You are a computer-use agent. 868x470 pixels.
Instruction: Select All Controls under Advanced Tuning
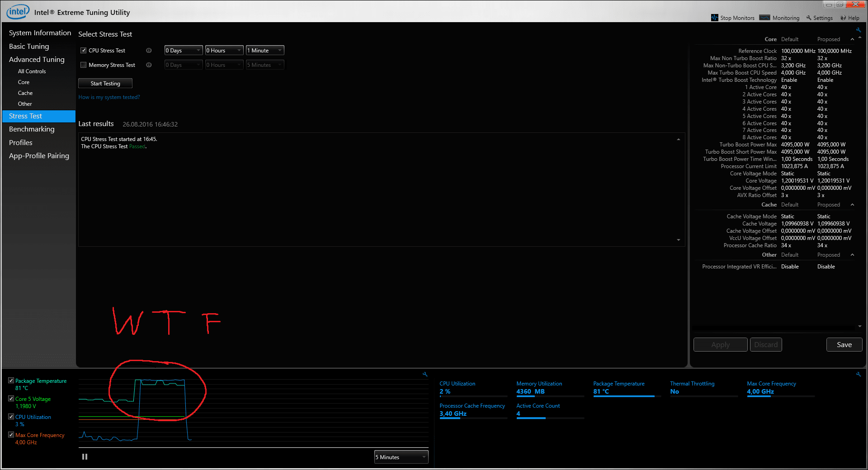[32, 71]
